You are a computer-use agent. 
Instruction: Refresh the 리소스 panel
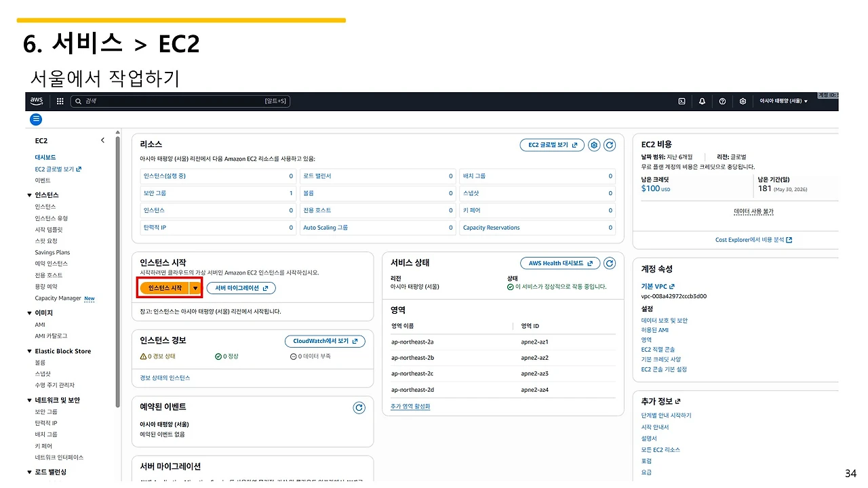[x=610, y=145]
